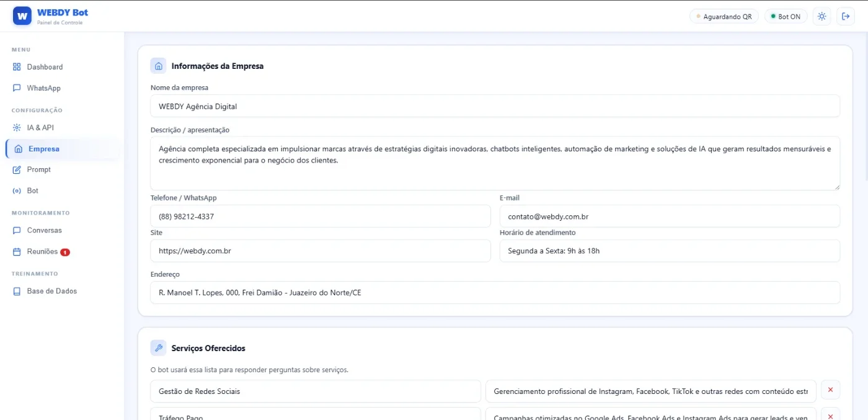The height and width of the screenshot is (420, 868).
Task: Click the Endereço input field
Action: (x=495, y=293)
